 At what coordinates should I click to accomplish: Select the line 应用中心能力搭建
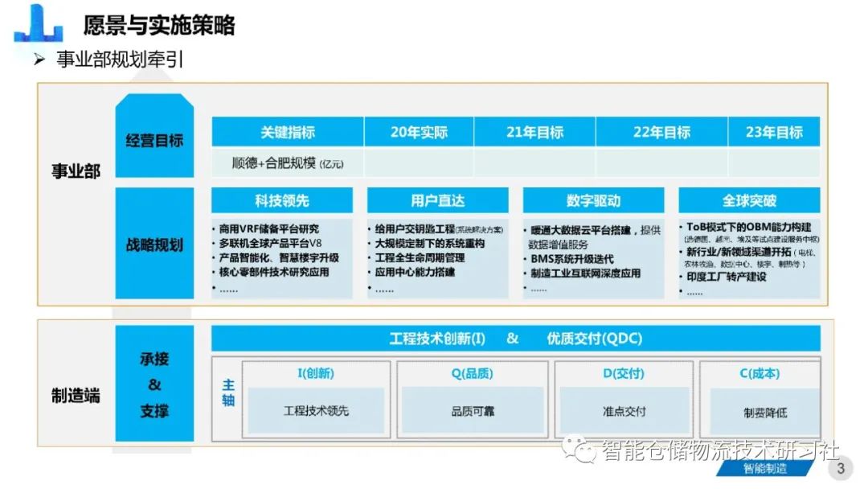tap(415, 272)
